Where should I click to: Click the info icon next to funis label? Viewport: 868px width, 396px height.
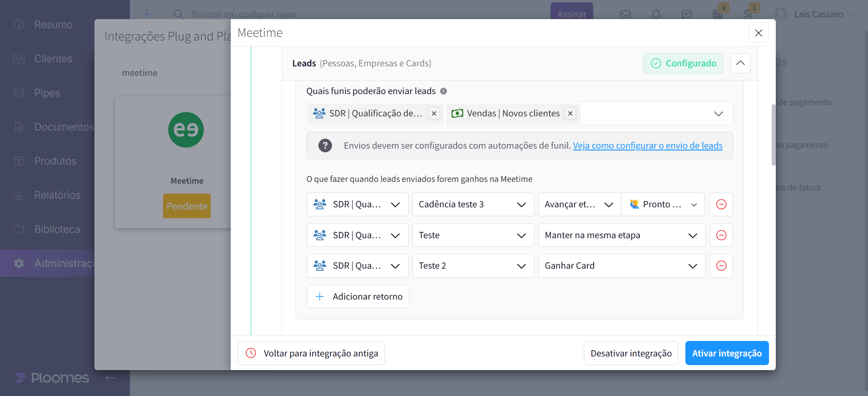(x=444, y=91)
